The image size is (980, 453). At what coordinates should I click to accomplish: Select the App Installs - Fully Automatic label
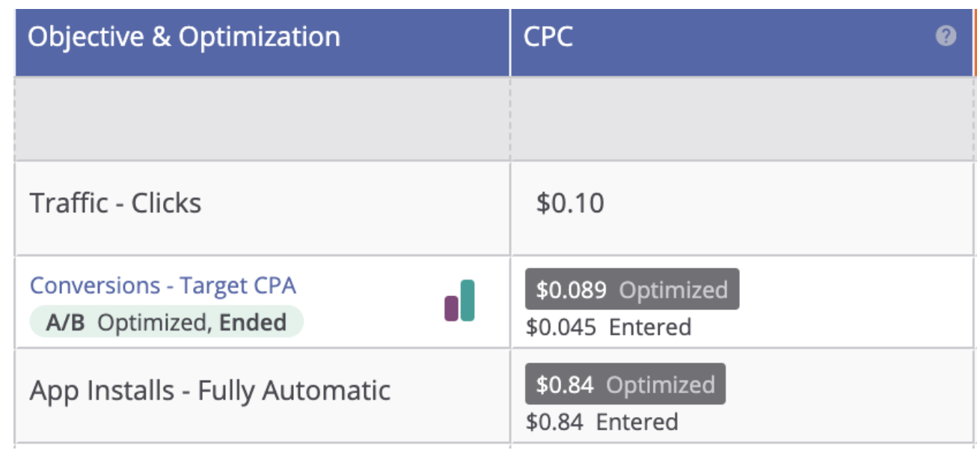(x=210, y=390)
